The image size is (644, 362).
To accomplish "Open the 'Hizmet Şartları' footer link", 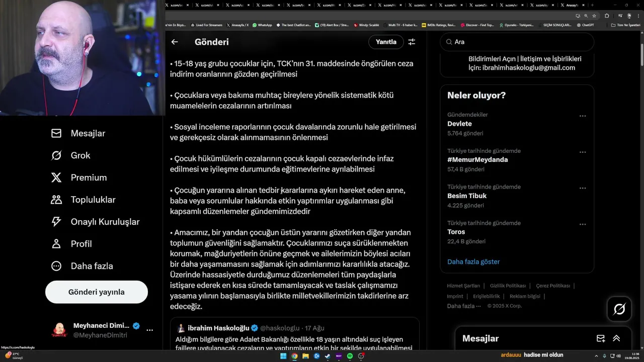I will point(463,286).
